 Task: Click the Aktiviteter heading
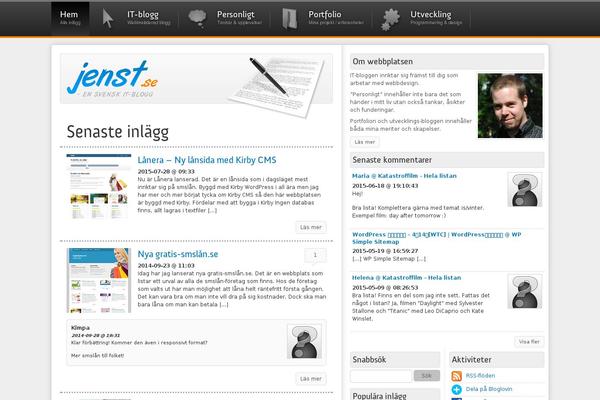pyautogui.click(x=471, y=360)
